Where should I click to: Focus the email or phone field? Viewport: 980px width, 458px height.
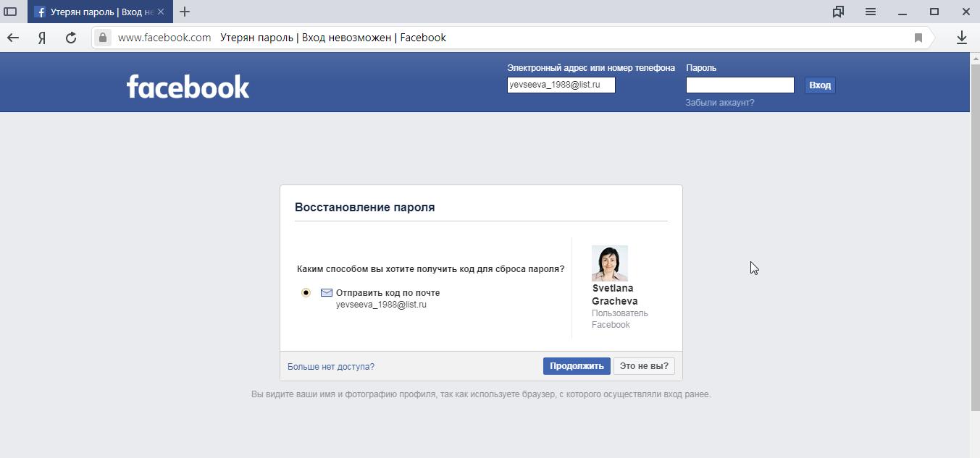(x=561, y=85)
